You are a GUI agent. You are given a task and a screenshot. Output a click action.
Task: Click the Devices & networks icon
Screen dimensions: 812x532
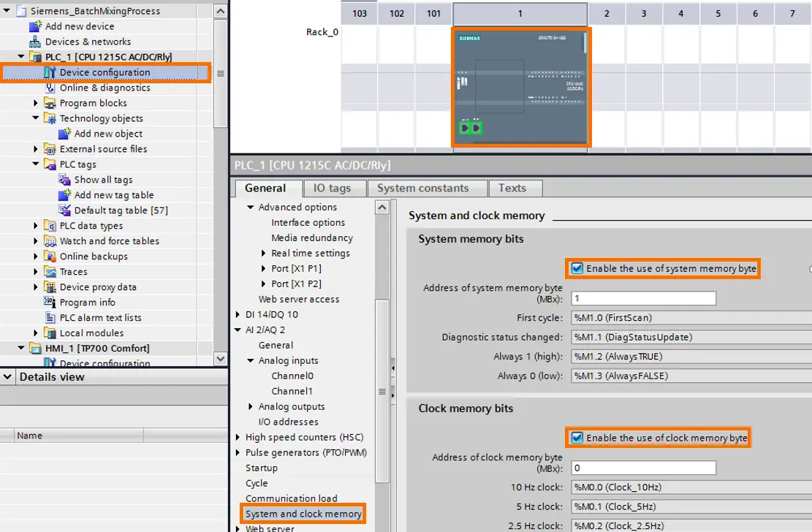point(35,42)
